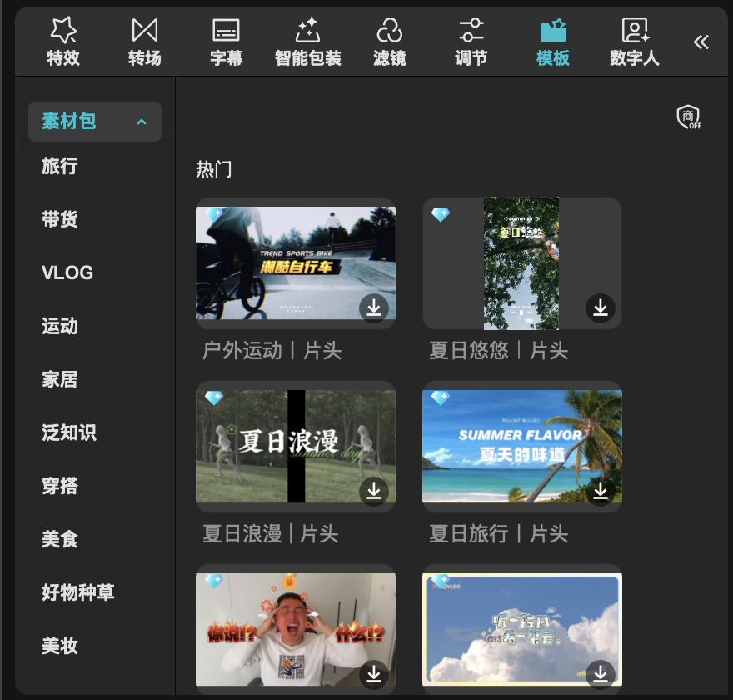The height and width of the screenshot is (700, 733).
Task: Select the 旅行 category
Action: tap(60, 166)
